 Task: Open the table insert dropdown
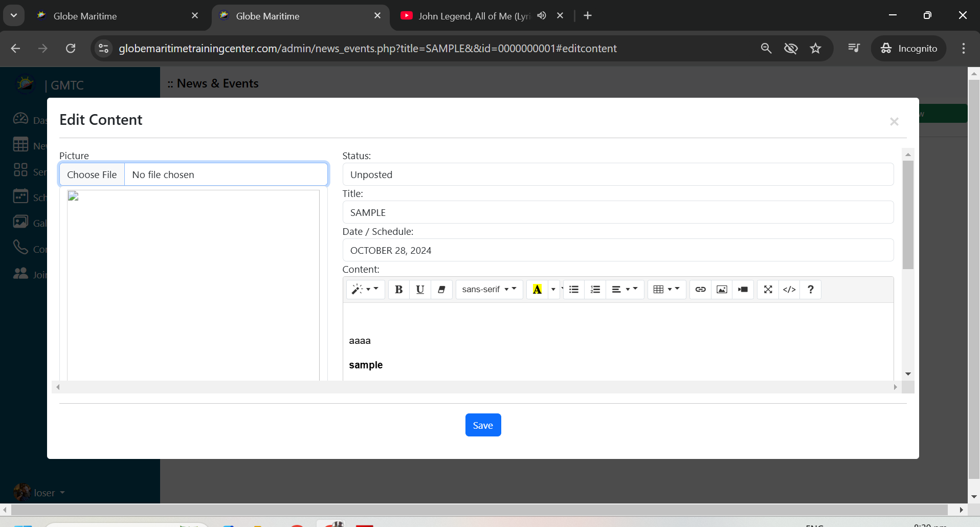point(666,290)
